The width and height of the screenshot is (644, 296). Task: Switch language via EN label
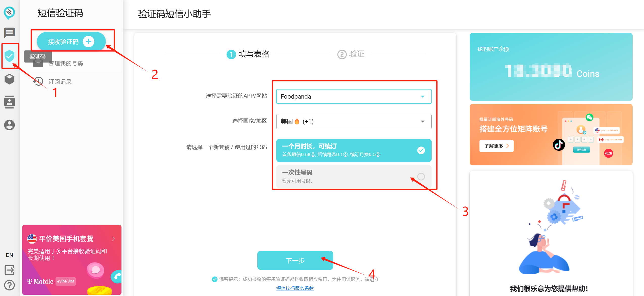[x=9, y=255]
